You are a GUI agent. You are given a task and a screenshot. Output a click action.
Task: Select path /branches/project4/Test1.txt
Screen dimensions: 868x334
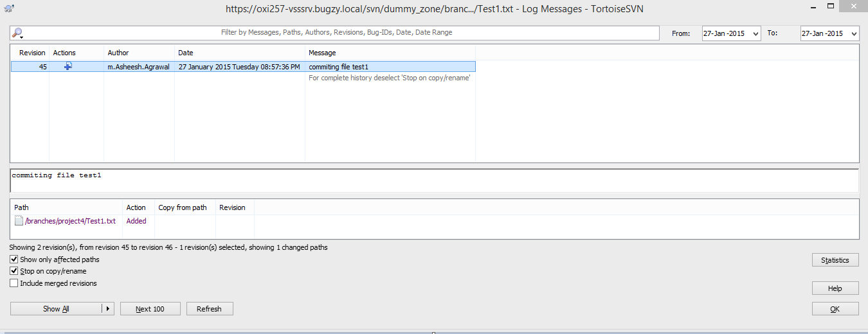click(70, 221)
